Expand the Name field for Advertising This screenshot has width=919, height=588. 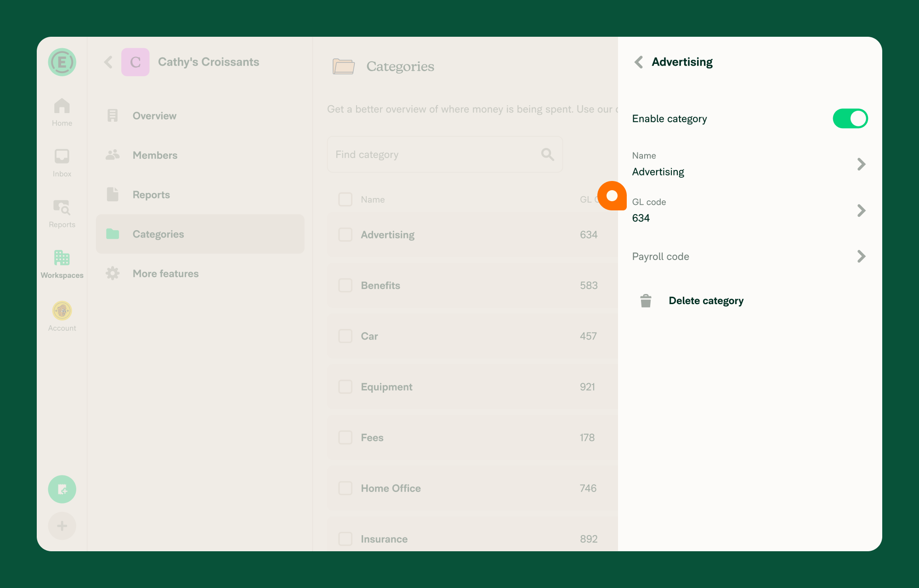point(861,164)
